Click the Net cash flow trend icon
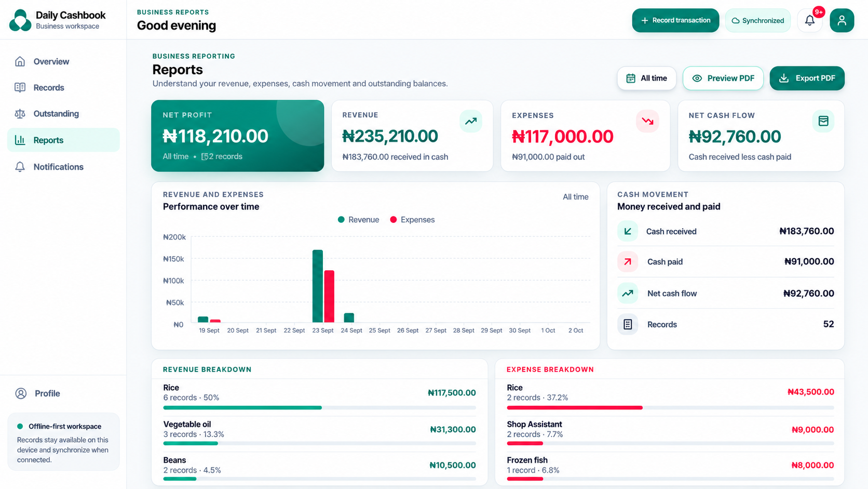Image resolution: width=868 pixels, height=489 pixels. click(x=628, y=293)
